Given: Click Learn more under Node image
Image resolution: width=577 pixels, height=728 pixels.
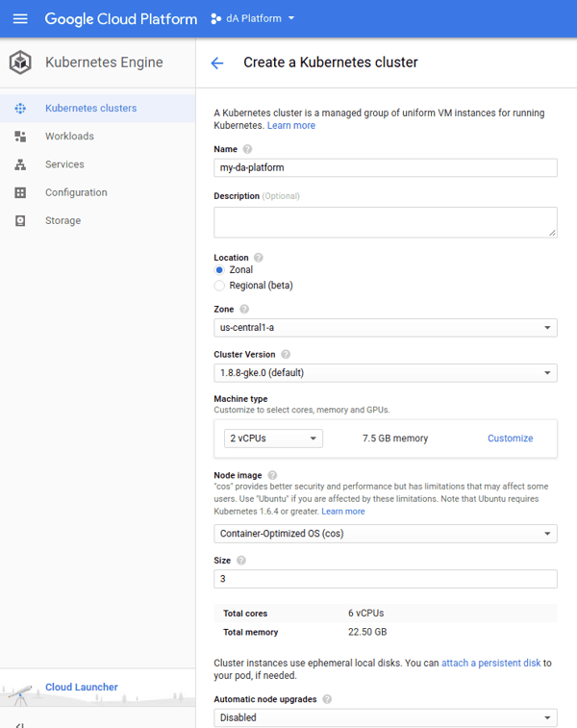Looking at the screenshot, I should point(343,512).
